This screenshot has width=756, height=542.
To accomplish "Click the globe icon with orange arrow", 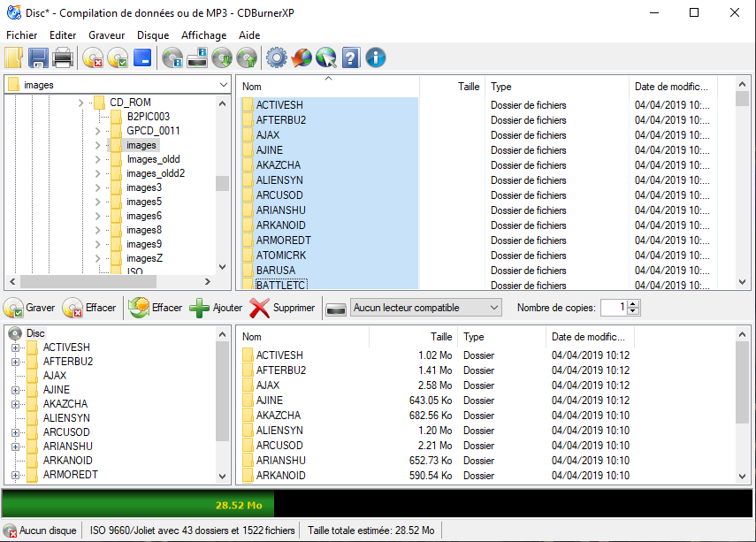I will 302,57.
